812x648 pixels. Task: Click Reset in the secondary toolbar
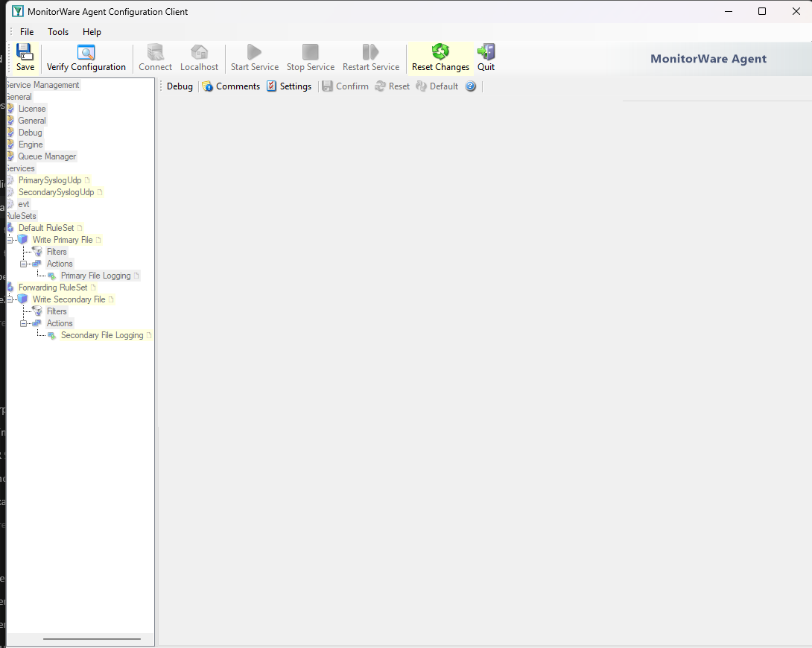[392, 86]
